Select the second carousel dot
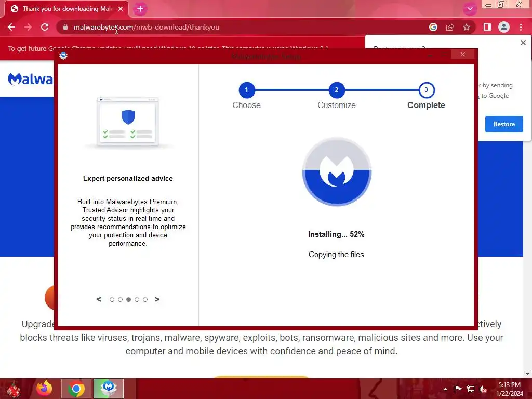This screenshot has height=399, width=532. 120,300
